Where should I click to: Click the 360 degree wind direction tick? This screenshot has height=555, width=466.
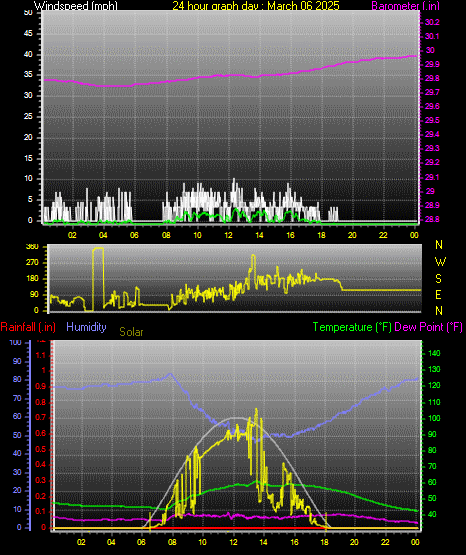click(32, 247)
